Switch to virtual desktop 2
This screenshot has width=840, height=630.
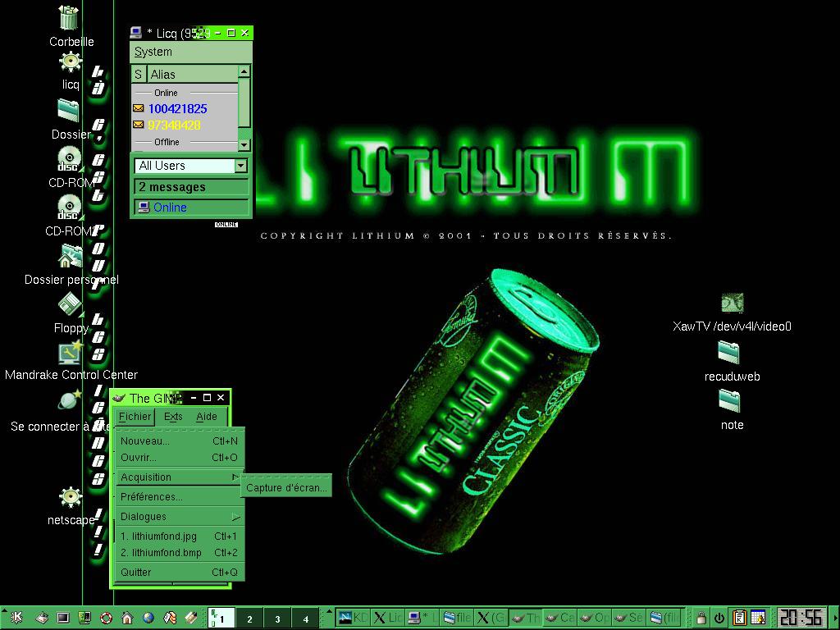(249, 619)
